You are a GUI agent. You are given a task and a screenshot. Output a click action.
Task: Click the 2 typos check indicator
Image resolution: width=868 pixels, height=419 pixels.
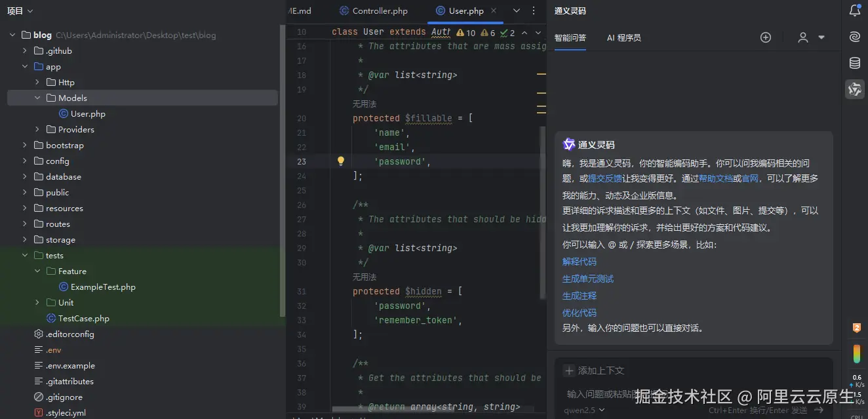tap(507, 33)
